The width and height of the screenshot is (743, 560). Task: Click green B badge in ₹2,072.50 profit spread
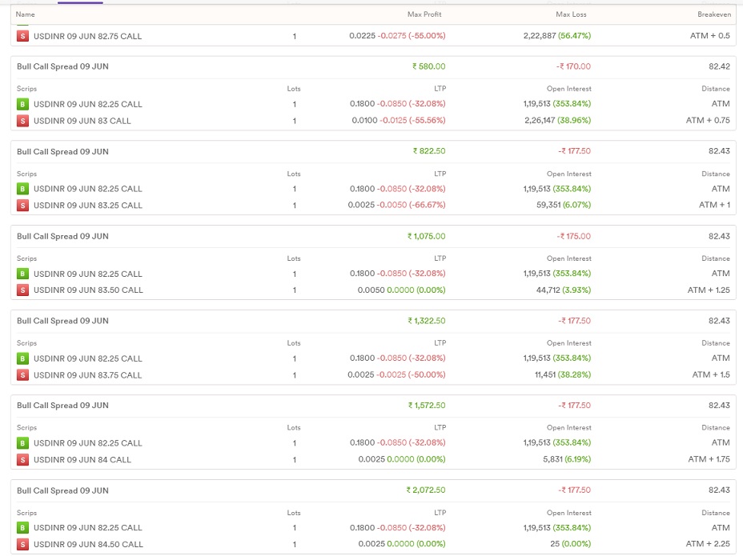pos(22,528)
